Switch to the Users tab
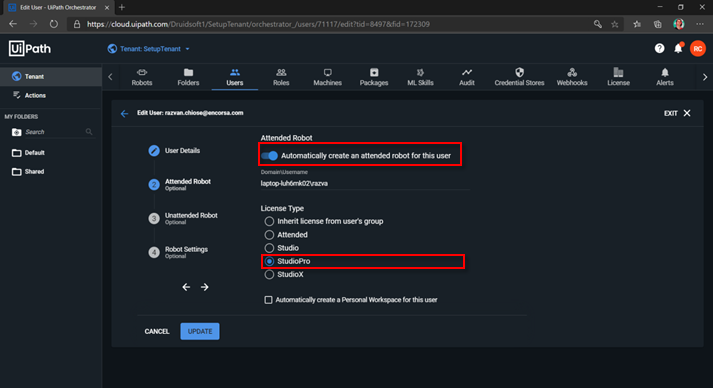The width and height of the screenshot is (713, 388). (235, 77)
